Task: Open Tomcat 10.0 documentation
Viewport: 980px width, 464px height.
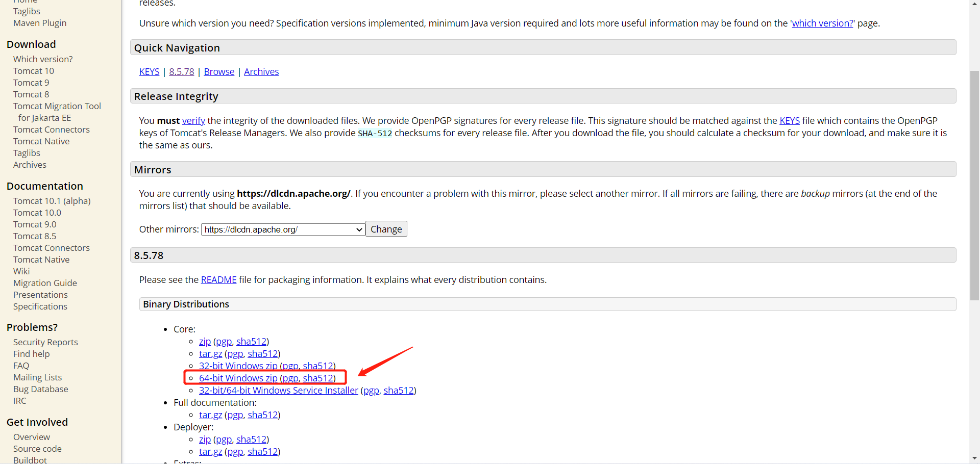Action: tap(37, 213)
